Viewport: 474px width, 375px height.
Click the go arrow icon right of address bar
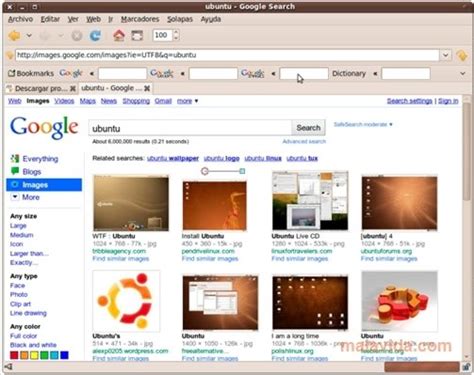462,56
